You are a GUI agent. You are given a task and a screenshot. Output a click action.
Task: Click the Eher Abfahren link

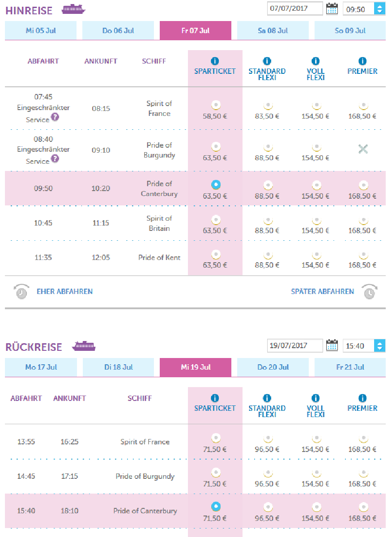point(64,291)
